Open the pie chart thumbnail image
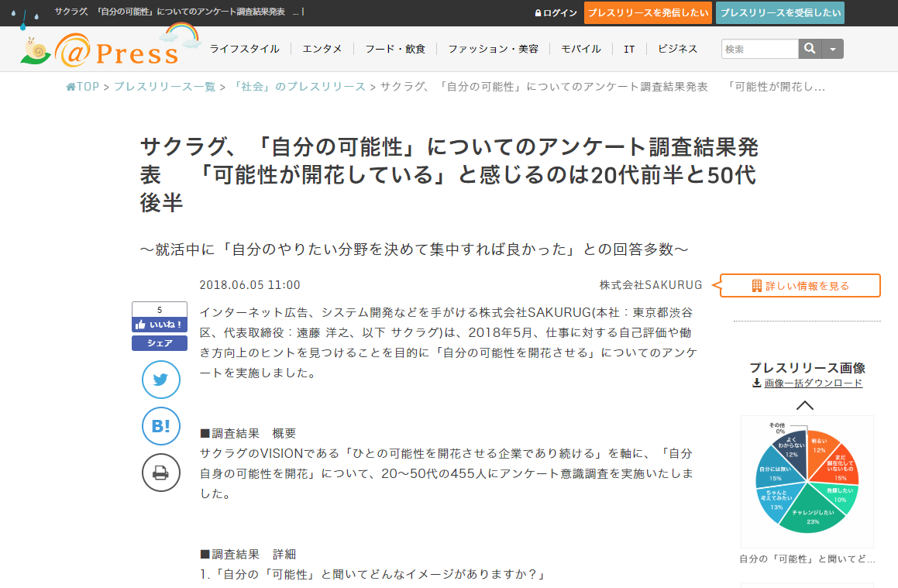 [807, 482]
